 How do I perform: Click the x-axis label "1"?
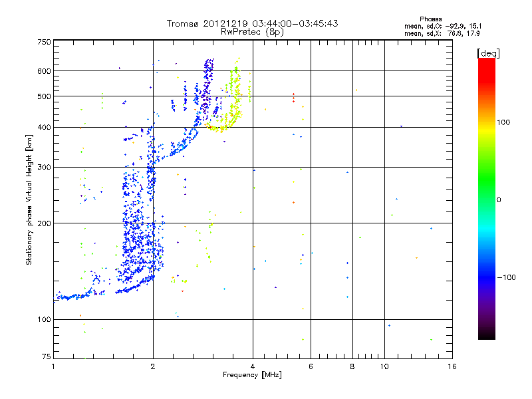point(53,366)
